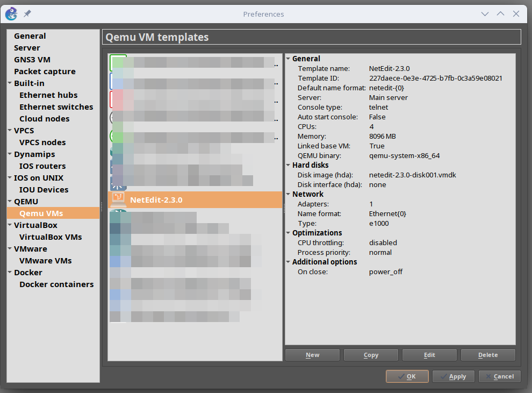Click the keep-below down chevron icon
Viewport: 532px width, 393px height.
(x=485, y=14)
